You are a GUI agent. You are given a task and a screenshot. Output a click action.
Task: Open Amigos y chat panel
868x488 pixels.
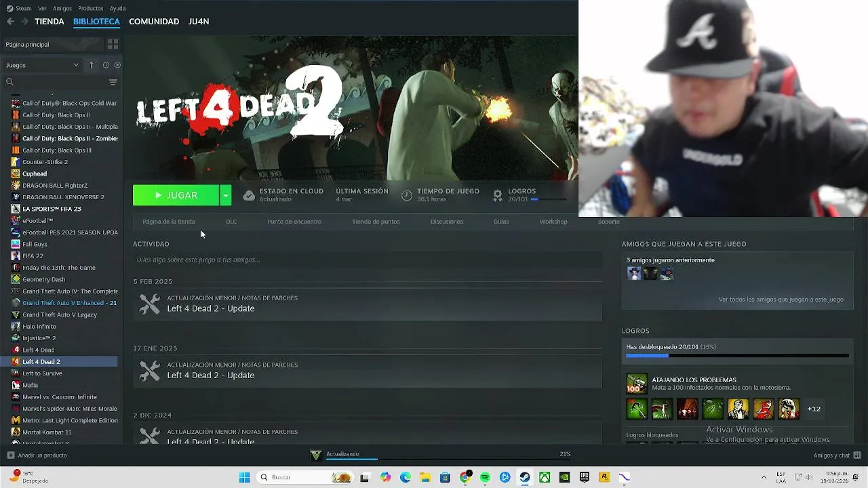point(837,455)
